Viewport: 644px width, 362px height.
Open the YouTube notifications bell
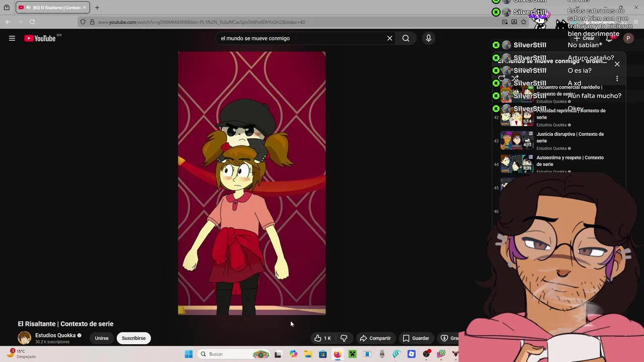click(610, 38)
